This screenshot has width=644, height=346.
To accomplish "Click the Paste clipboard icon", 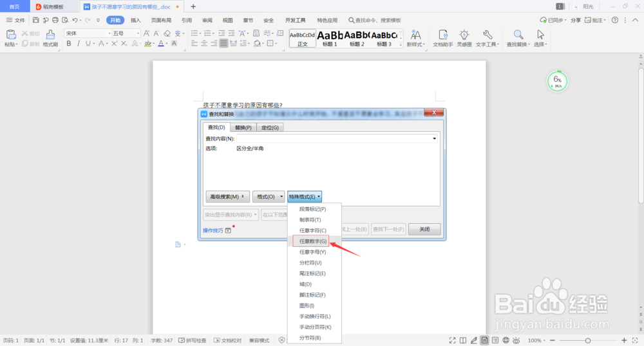I will [11, 35].
